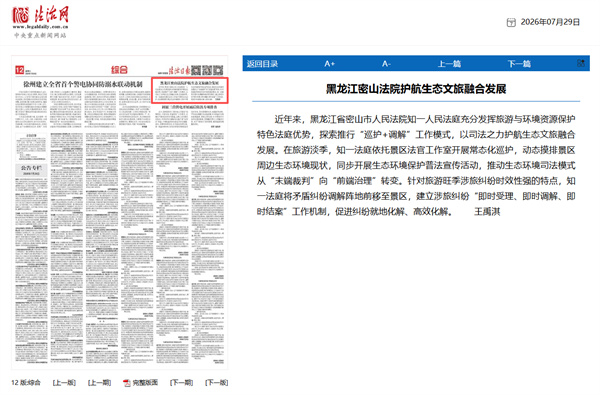Increase font size with A+
The height and width of the screenshot is (395, 600).
click(329, 64)
